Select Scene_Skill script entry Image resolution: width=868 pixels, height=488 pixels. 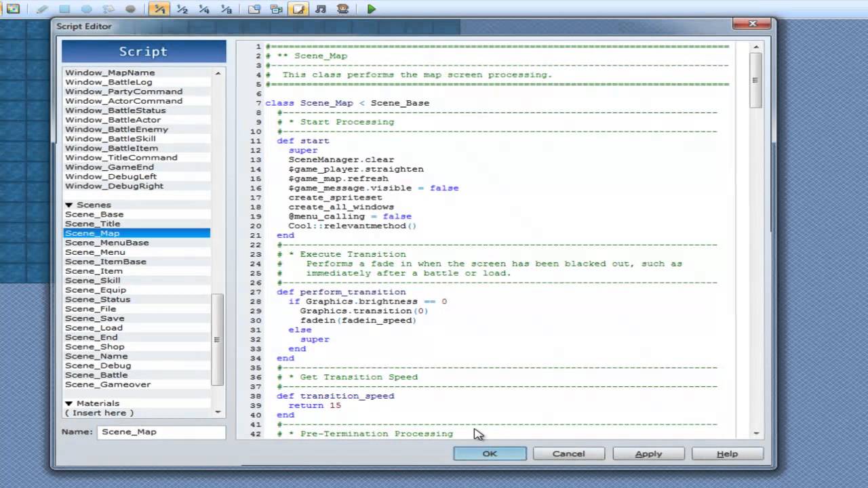(137, 281)
